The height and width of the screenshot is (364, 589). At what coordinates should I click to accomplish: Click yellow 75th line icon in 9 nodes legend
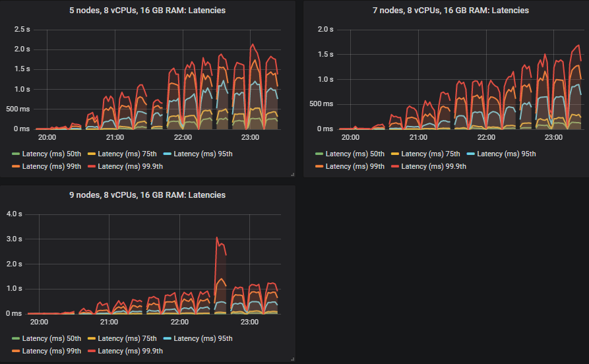[92, 338]
